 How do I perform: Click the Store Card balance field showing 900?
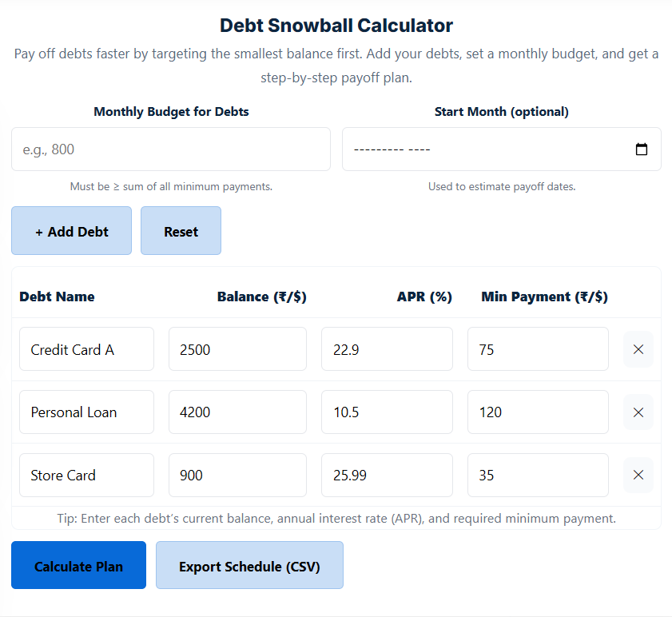tap(237, 475)
